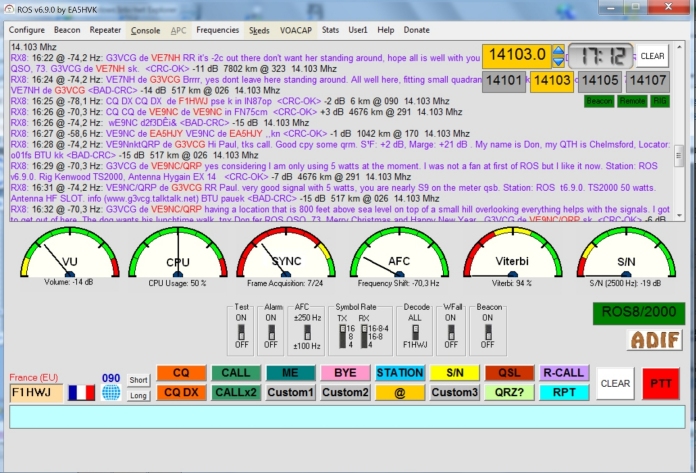Click the orange CQ DX macro button
The height and width of the screenshot is (473, 696).
[180, 392]
